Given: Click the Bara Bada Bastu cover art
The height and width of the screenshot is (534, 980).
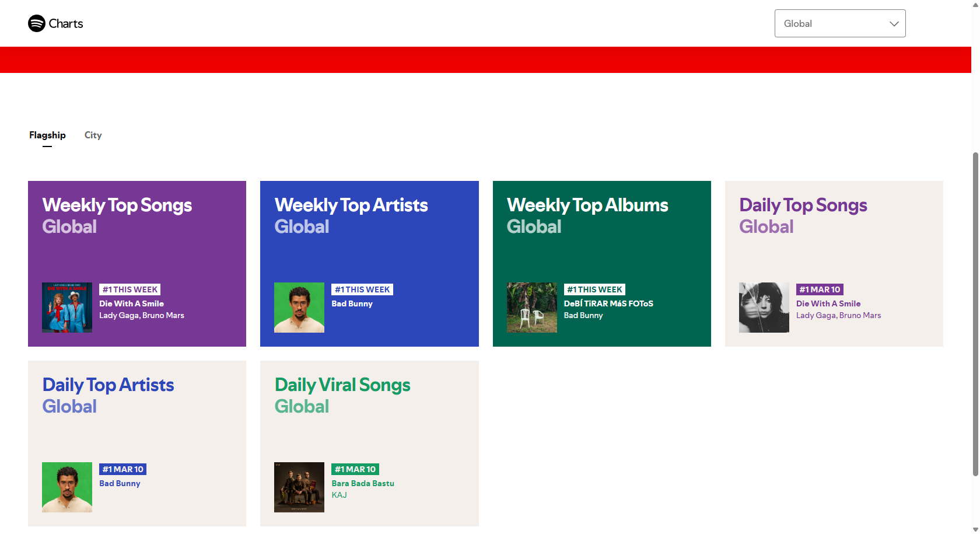Looking at the screenshot, I should (x=299, y=487).
